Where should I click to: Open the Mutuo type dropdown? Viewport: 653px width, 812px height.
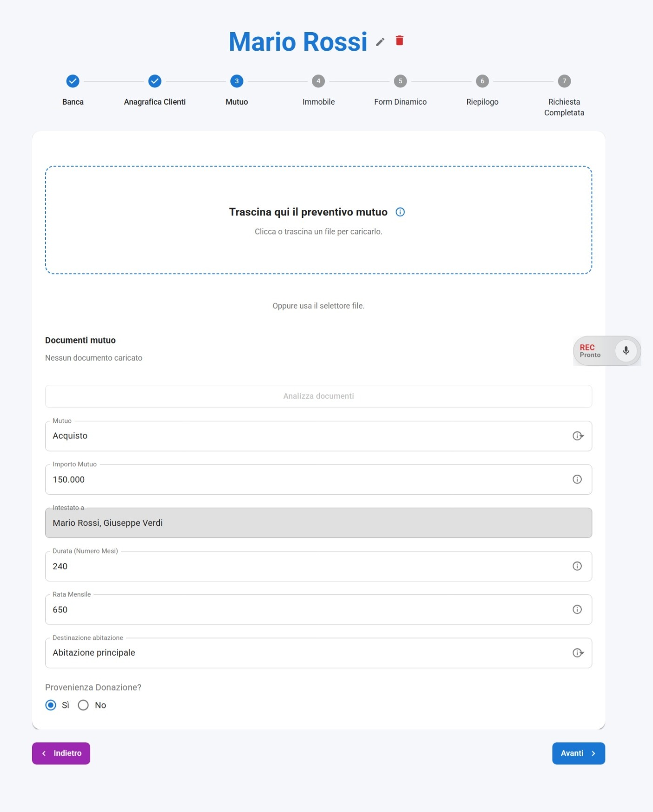point(307,436)
